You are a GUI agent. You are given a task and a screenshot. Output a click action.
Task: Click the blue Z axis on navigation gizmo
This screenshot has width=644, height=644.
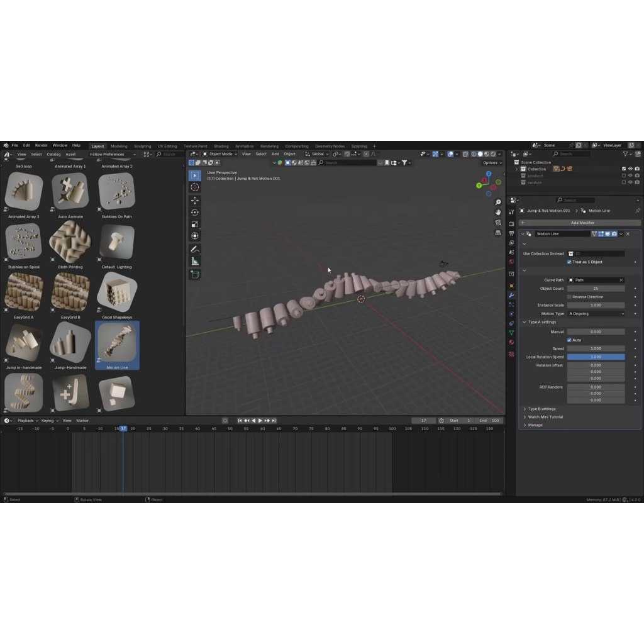[489, 174]
